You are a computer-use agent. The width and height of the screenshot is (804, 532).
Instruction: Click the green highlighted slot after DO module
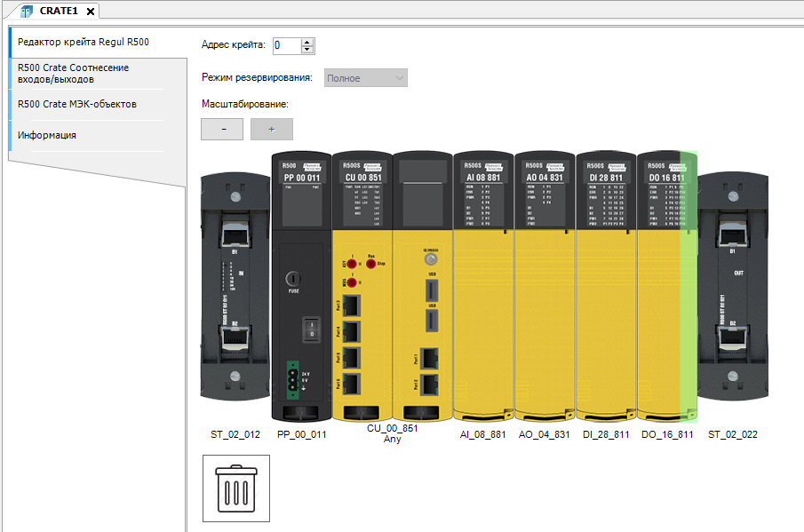689,284
